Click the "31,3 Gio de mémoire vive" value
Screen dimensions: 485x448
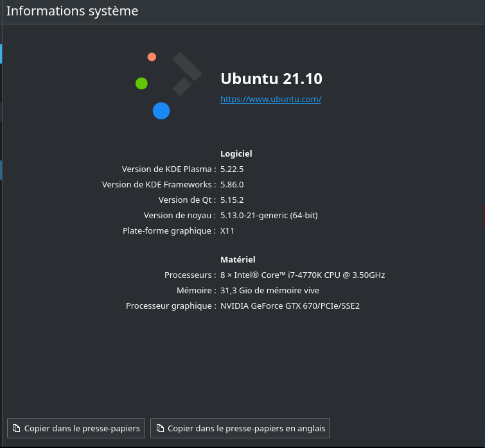click(269, 290)
